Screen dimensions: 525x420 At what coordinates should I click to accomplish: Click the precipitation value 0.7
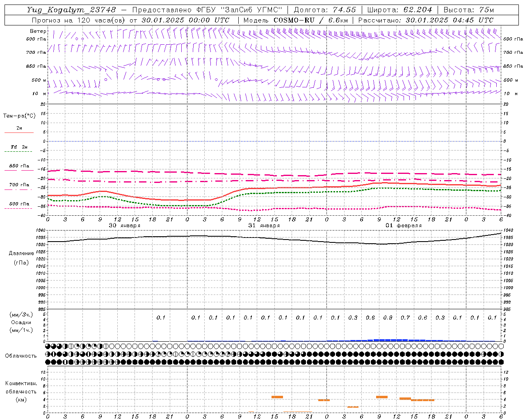[405, 317]
